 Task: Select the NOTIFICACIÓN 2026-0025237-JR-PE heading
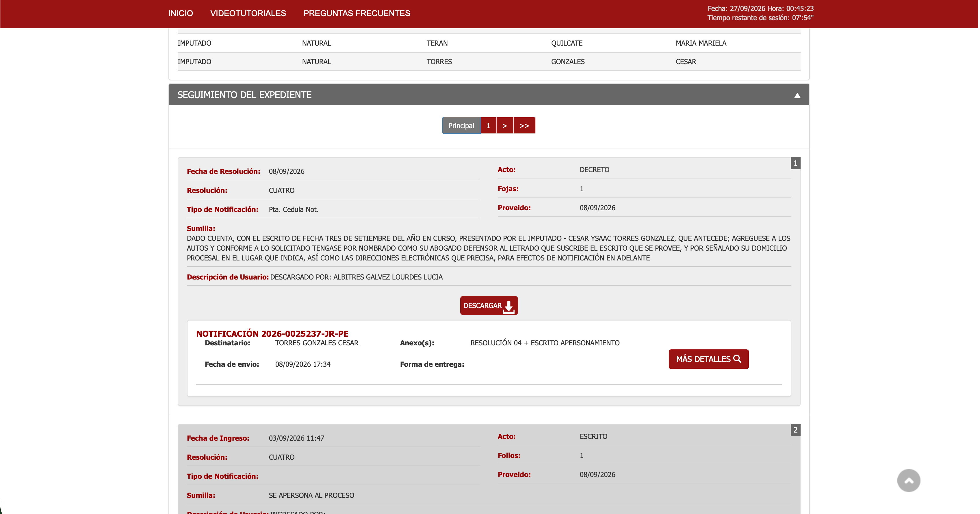[272, 334]
